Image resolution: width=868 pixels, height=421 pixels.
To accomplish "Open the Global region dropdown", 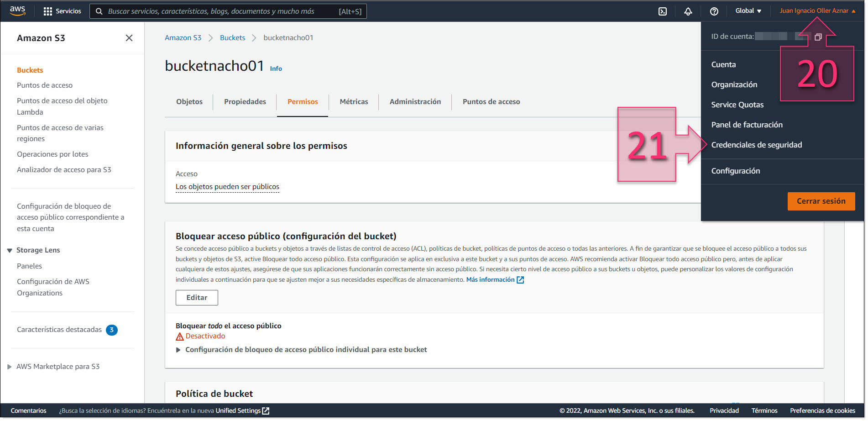I will (748, 10).
